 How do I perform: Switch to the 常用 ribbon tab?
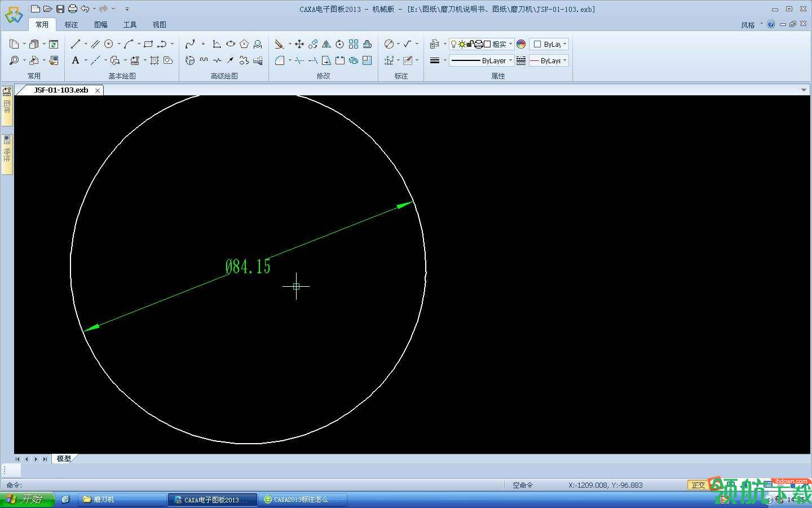pyautogui.click(x=42, y=24)
